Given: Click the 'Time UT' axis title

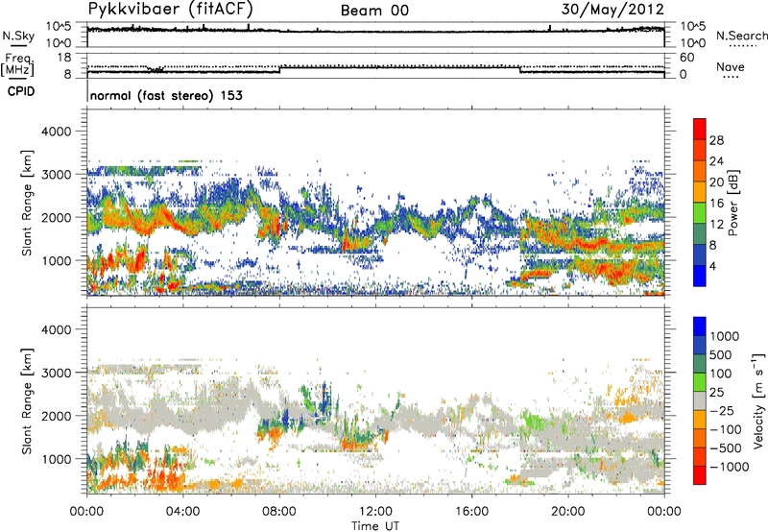Looking at the screenshot, I should pos(375,526).
